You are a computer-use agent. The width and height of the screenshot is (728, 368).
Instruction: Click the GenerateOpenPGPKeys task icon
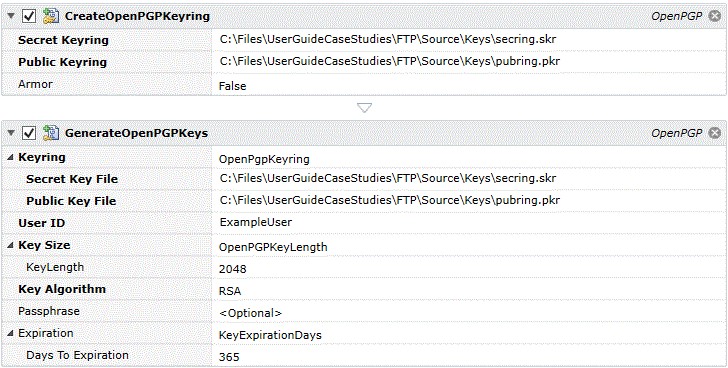coord(50,133)
